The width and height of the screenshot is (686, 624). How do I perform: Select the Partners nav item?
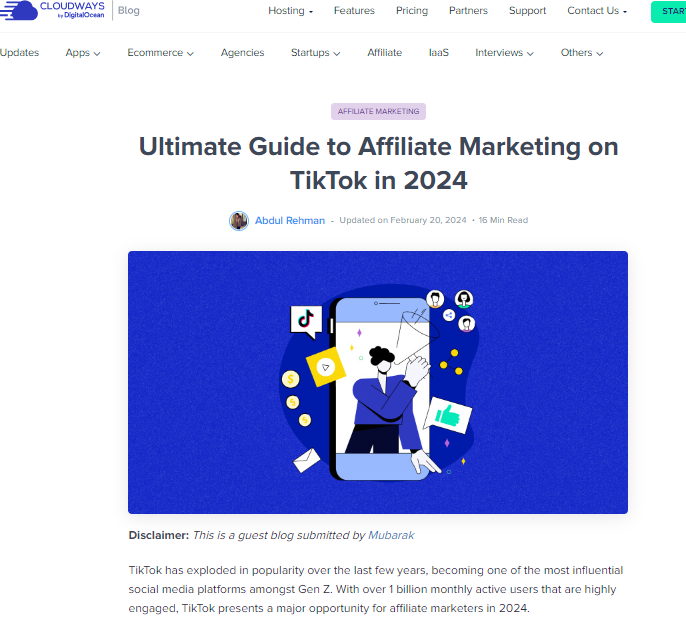point(468,11)
